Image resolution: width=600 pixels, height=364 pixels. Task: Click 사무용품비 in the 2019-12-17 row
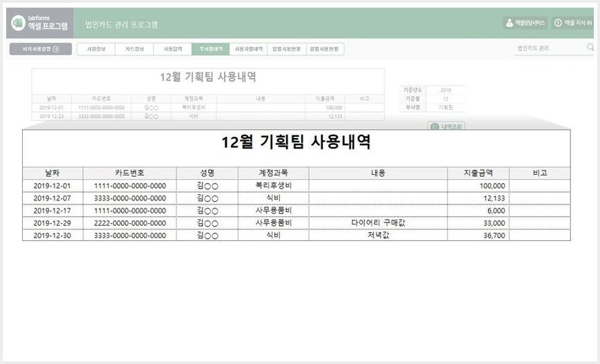click(274, 211)
